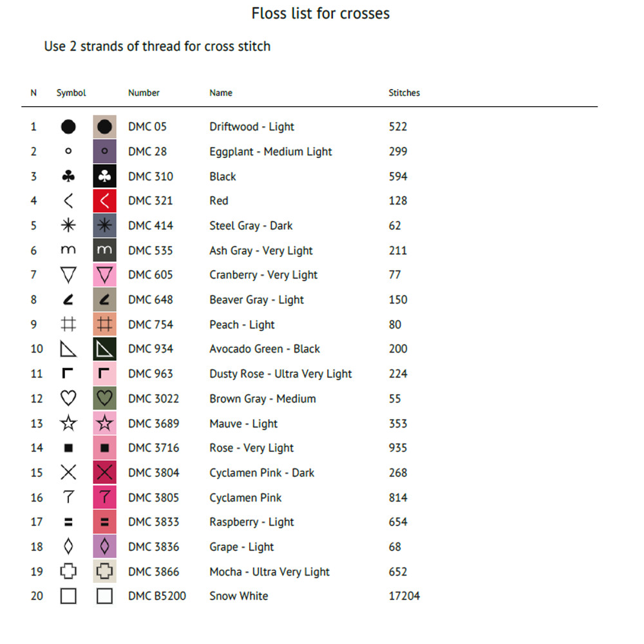
Task: Click the asterisk symbol for Steel Gray
Action: [68, 225]
